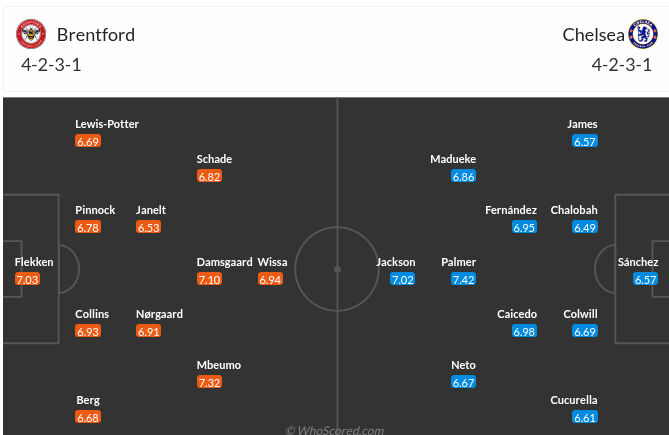This screenshot has width=669, height=435.
Task: Click the WhoScored.com watermark
Action: point(334,430)
